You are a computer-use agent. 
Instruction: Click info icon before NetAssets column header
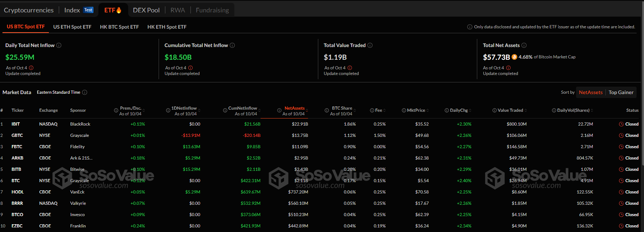click(x=279, y=111)
